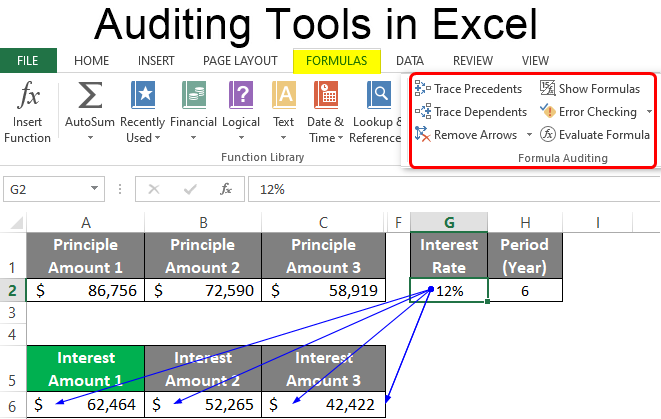This screenshot has height=419, width=661.
Task: Run Error Checking
Action: pyautogui.click(x=588, y=112)
